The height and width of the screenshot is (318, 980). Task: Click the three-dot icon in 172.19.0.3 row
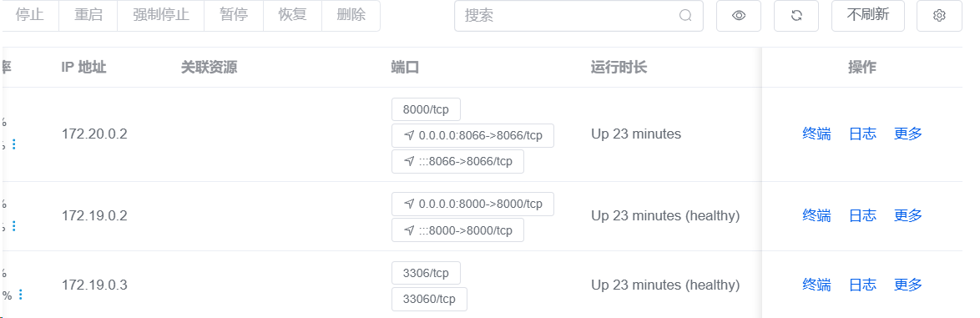tap(21, 295)
